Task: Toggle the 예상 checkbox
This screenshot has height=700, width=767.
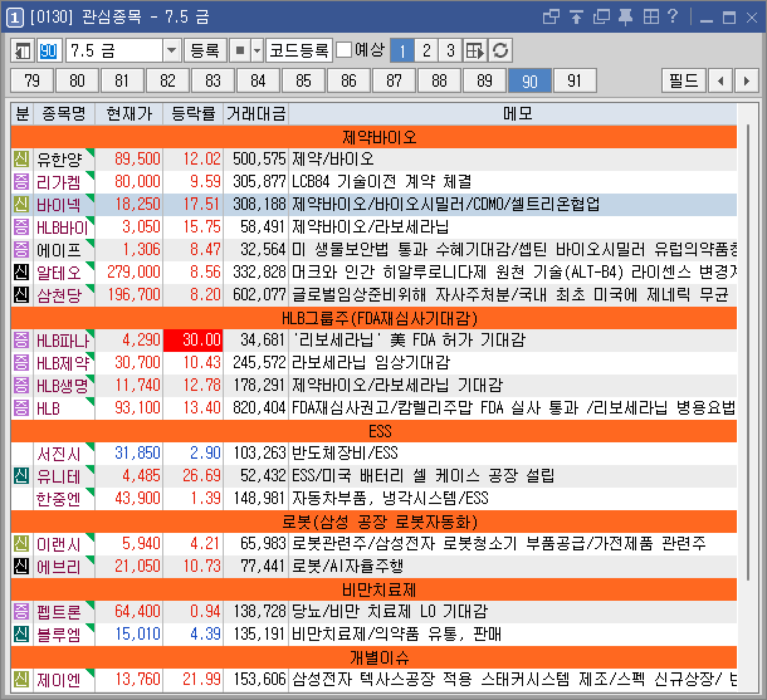Action: [344, 50]
